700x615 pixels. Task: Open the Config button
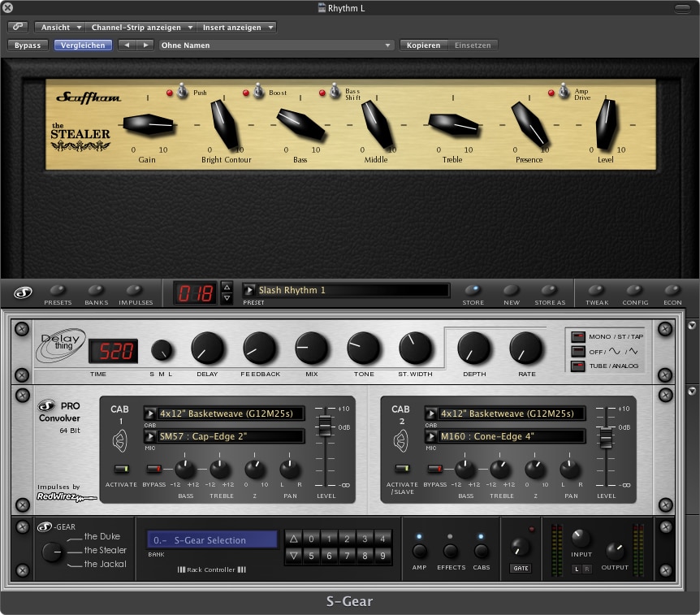click(635, 291)
